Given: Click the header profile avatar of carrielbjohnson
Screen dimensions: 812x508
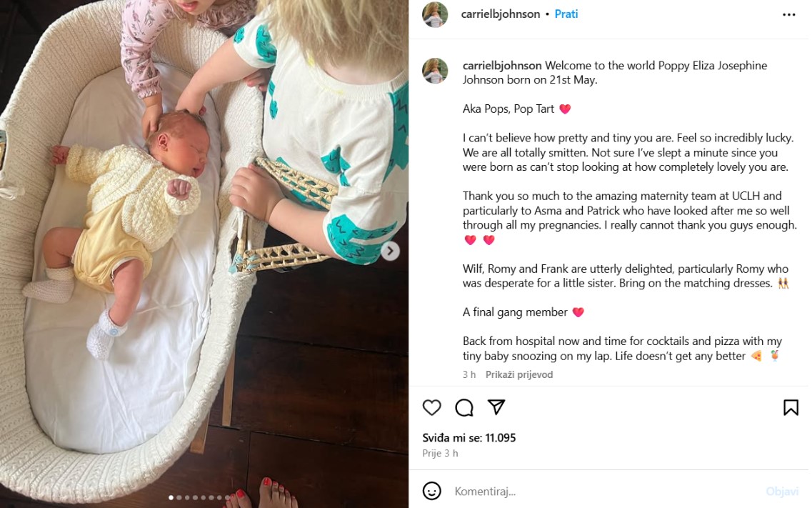Looking at the screenshot, I should pos(435,14).
